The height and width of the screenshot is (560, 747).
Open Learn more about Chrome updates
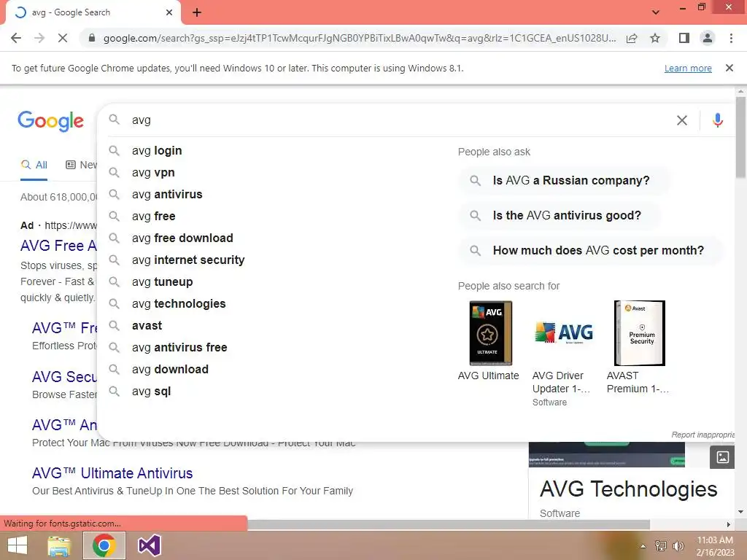[x=688, y=68]
